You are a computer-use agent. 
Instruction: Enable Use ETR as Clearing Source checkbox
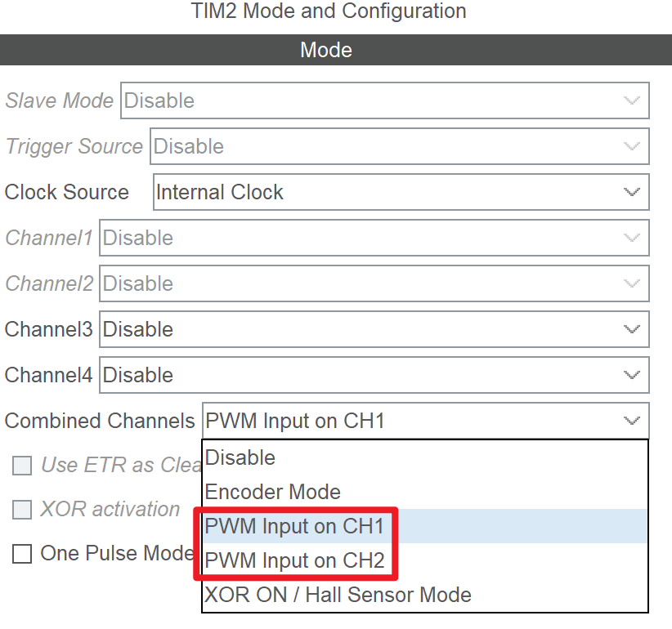[x=22, y=466]
